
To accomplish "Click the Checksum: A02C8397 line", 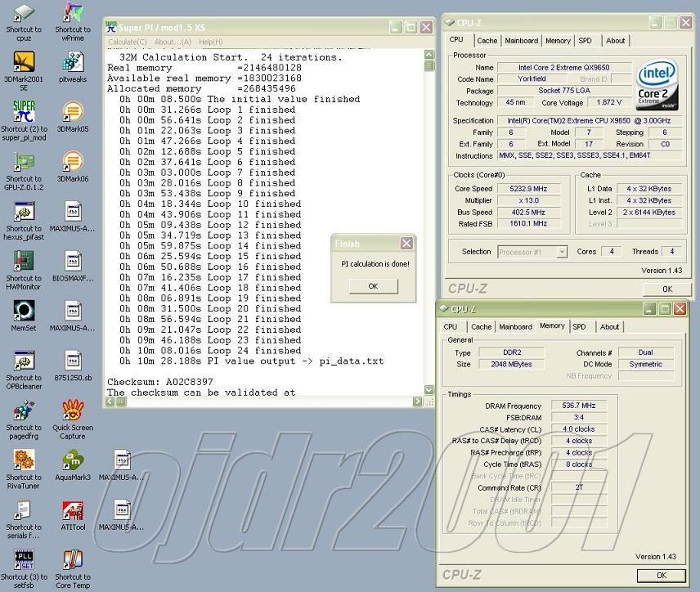I will click(160, 382).
